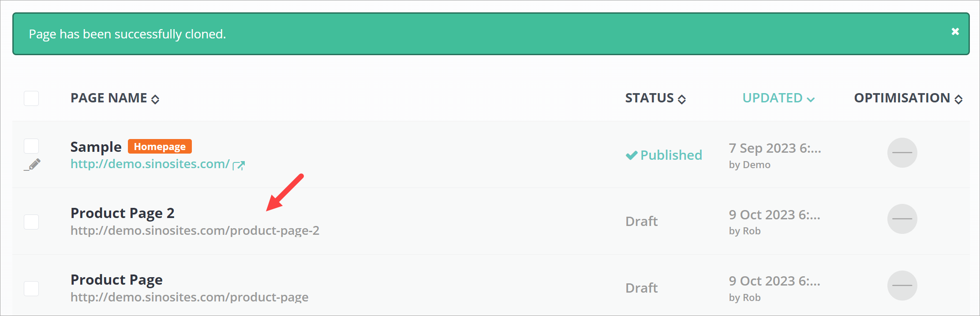Click the optimisation circle for Product Page
The height and width of the screenshot is (316, 980).
(x=902, y=286)
